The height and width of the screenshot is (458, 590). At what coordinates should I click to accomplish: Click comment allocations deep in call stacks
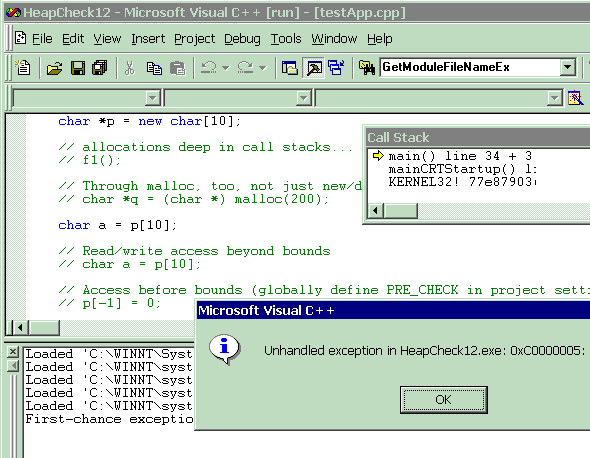point(205,147)
